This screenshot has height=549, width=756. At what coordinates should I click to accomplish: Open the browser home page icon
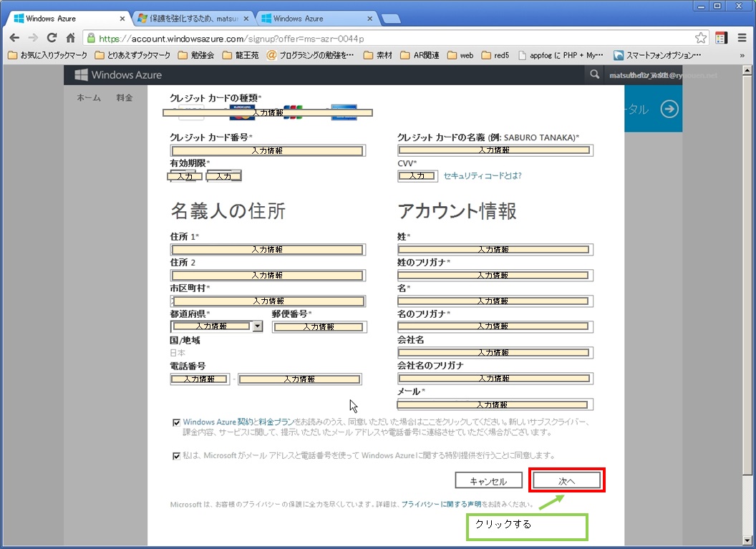pyautogui.click(x=70, y=38)
